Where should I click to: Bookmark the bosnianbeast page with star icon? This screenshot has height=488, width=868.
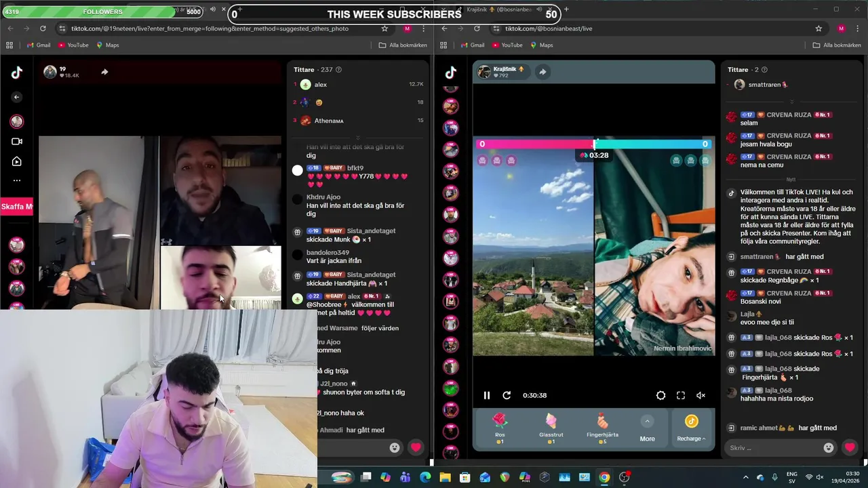tap(818, 28)
